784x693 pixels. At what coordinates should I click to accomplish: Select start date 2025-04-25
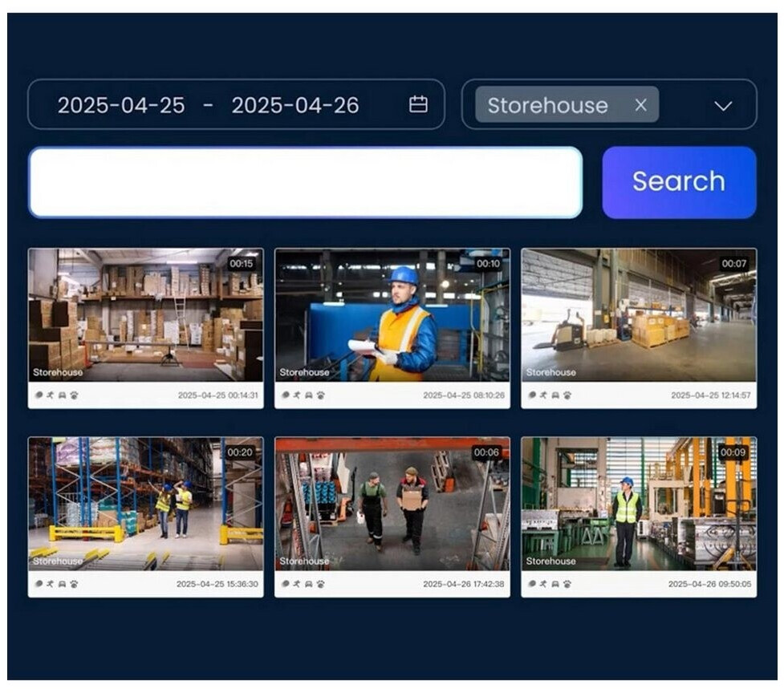tap(121, 105)
